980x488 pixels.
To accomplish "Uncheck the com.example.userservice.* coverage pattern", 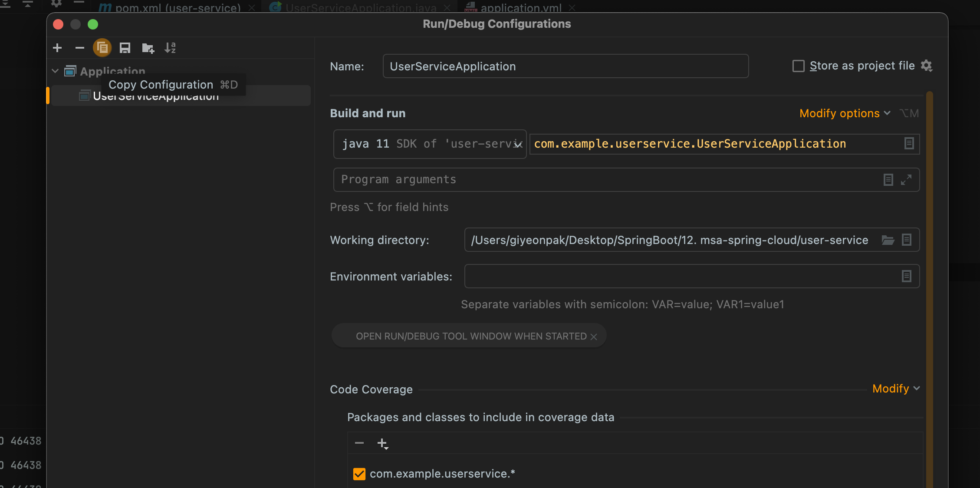I will 359,474.
